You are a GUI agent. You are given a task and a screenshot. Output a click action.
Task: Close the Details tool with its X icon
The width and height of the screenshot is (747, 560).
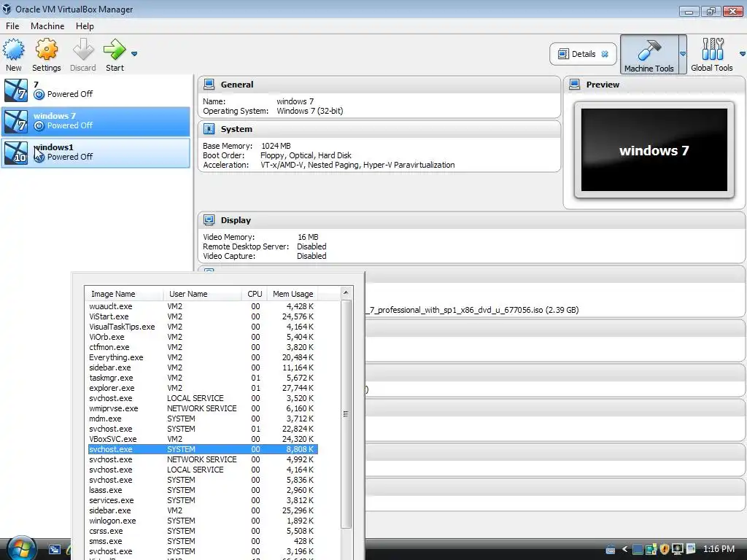[605, 54]
